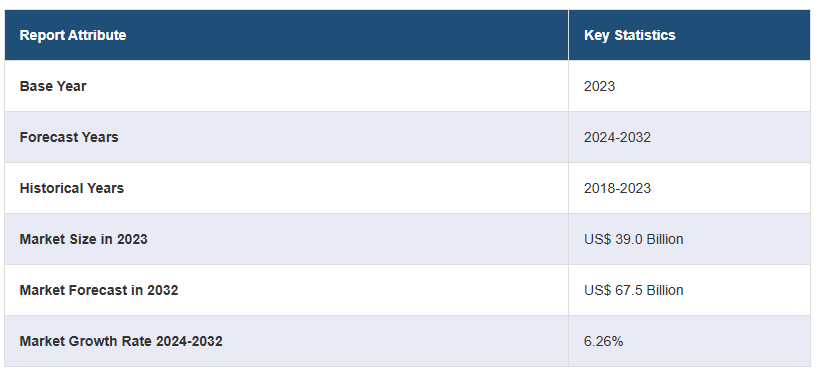
Task: Click the US$ 67.5 Billion value
Action: 633,290
